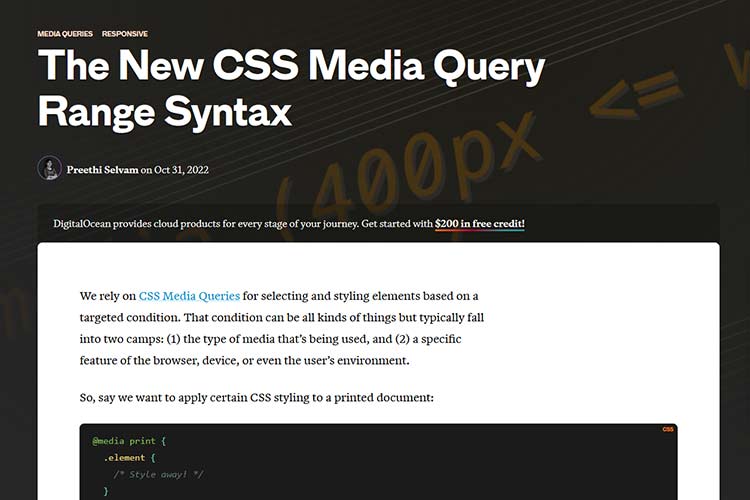Click the text 'feature of the browser, device'

pos(170,361)
